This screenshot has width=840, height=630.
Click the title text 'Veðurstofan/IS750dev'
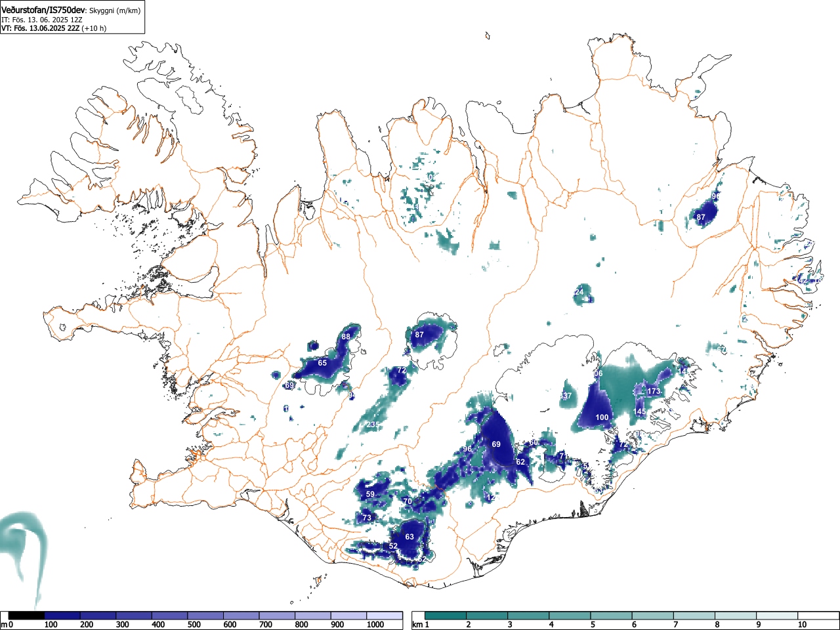44,10
